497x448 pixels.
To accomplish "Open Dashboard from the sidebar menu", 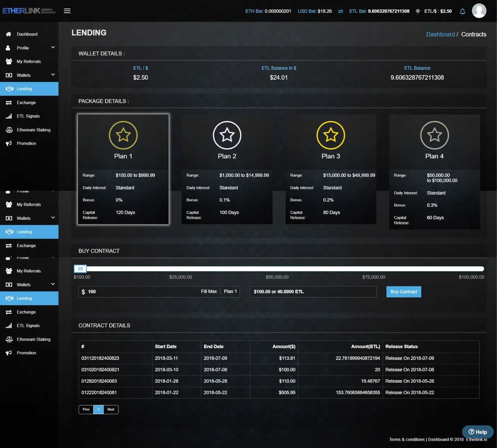I will coord(27,34).
